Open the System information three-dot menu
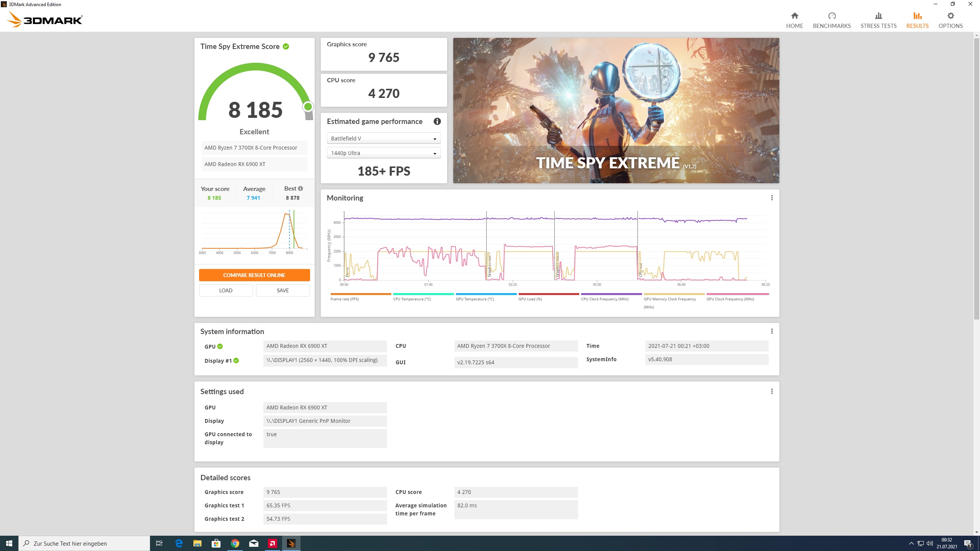This screenshot has width=980, height=551. point(772,331)
